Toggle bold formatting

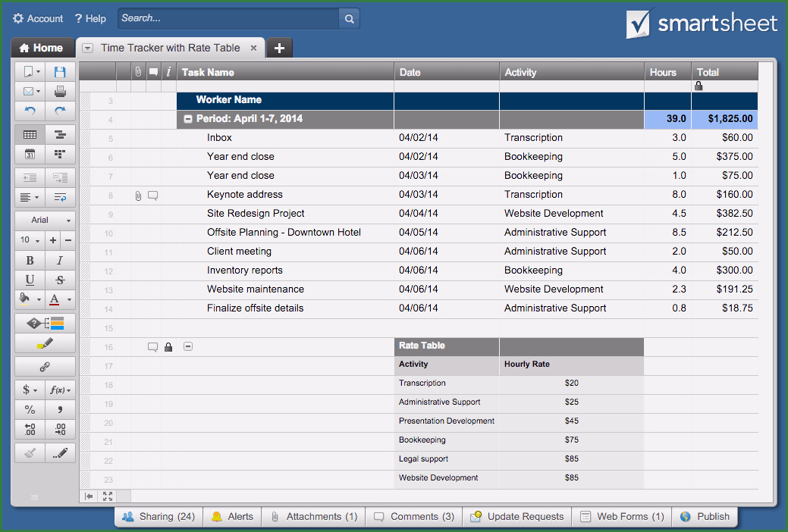[x=30, y=261]
